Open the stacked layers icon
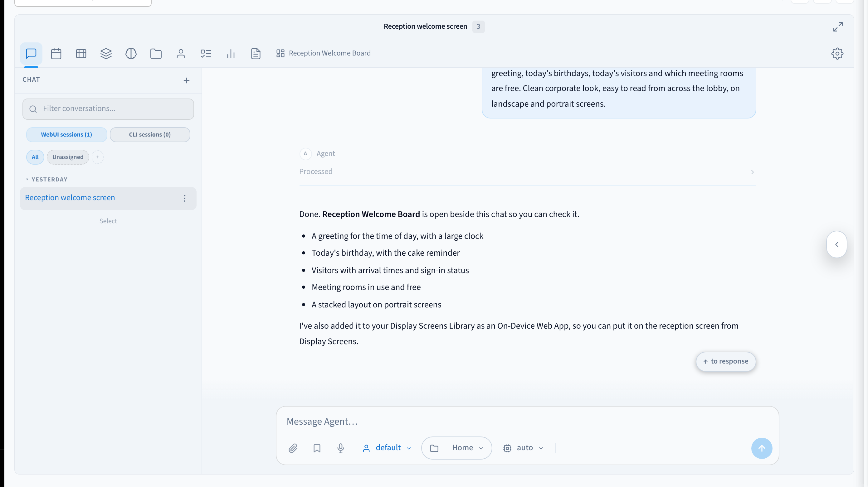Image resolution: width=868 pixels, height=487 pixels. pos(106,53)
